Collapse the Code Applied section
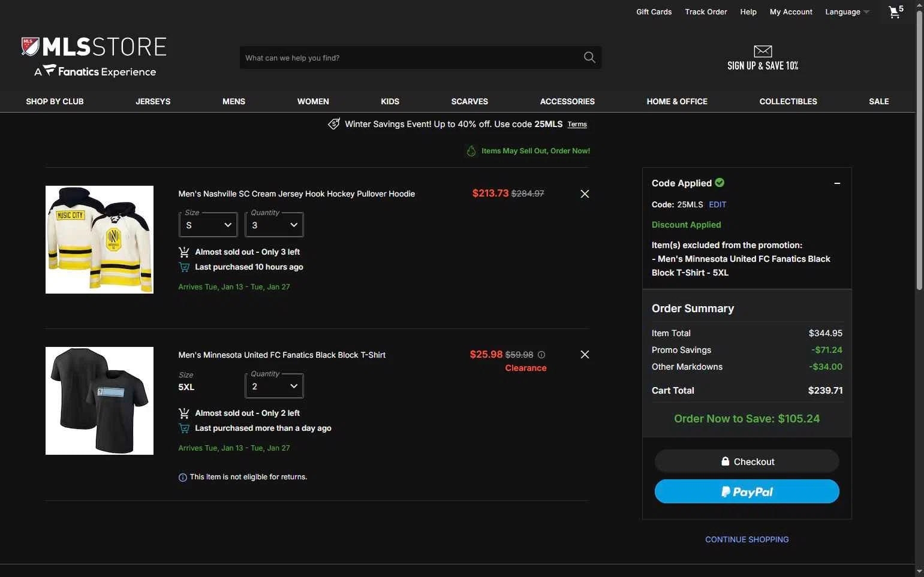The width and height of the screenshot is (924, 577). coord(837,183)
